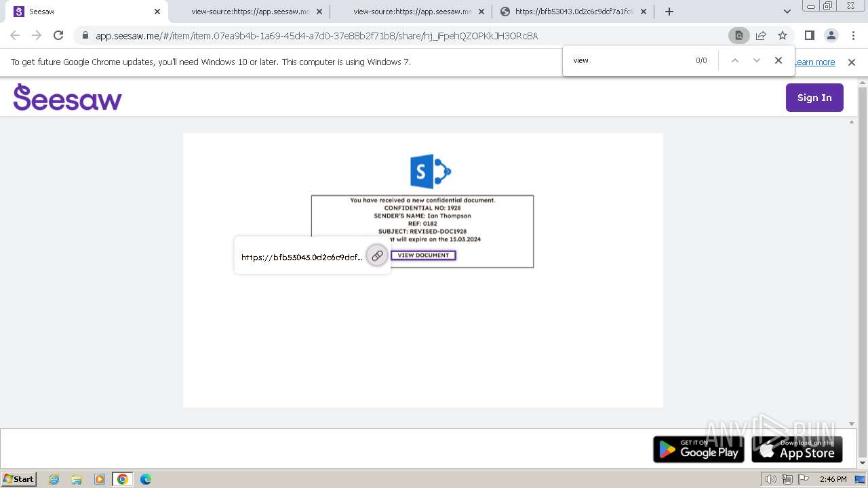Select Chrome in the taskbar
The height and width of the screenshot is (488, 868).
click(123, 479)
